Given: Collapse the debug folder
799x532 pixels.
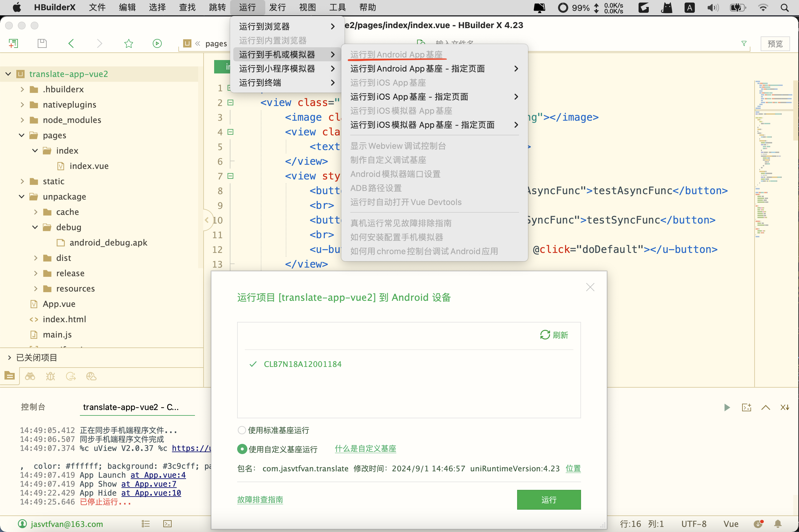Looking at the screenshot, I should (x=35, y=227).
